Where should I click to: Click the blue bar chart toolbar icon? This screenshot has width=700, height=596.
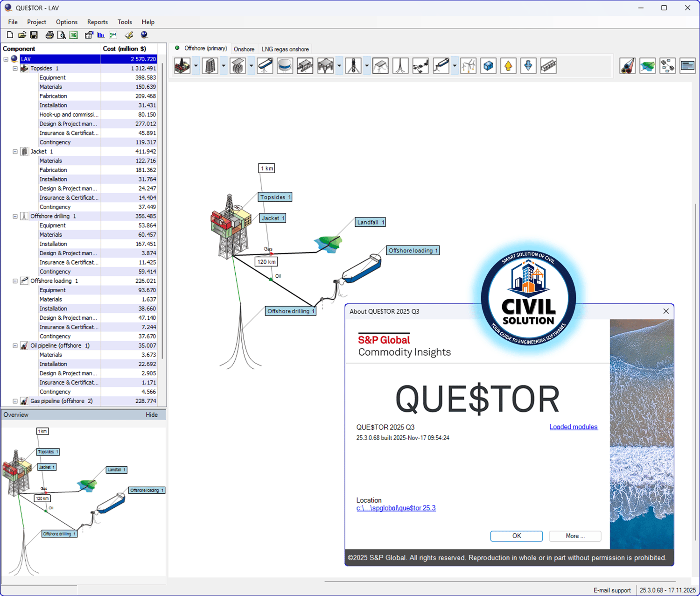[101, 35]
